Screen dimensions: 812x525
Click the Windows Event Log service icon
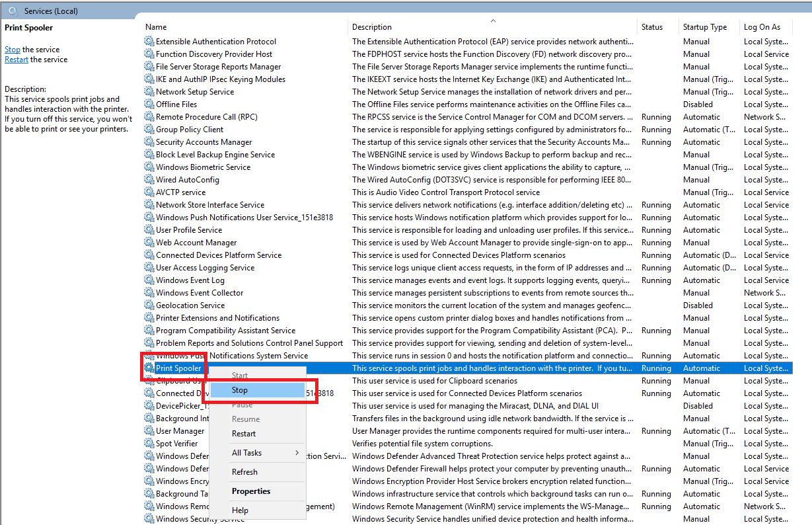tap(148, 280)
